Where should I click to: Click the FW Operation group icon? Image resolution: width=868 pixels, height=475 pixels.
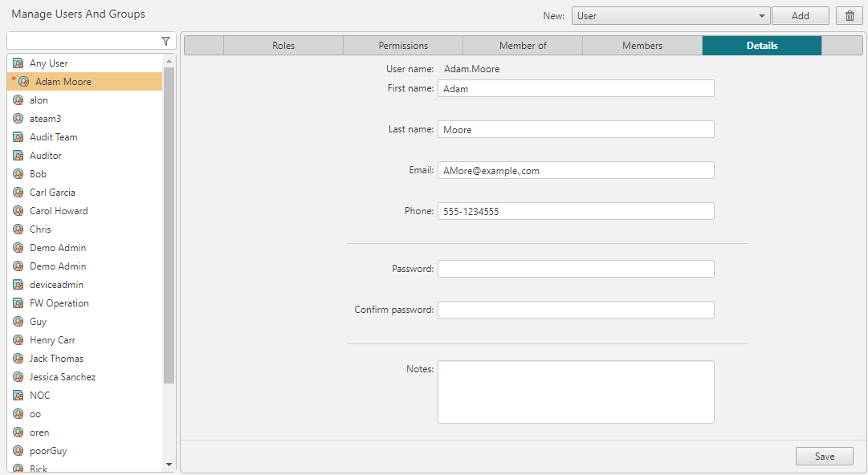[x=18, y=303]
